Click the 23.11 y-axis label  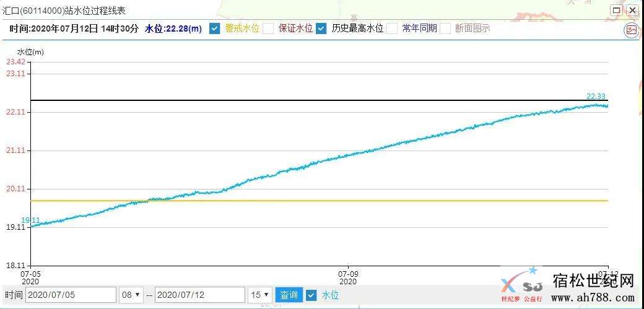(15, 74)
